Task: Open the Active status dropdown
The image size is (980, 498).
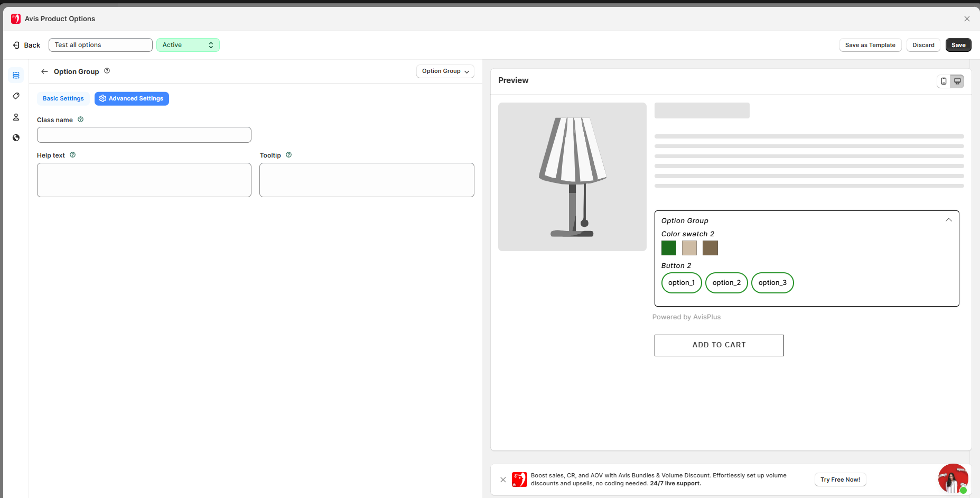Action: coord(188,45)
